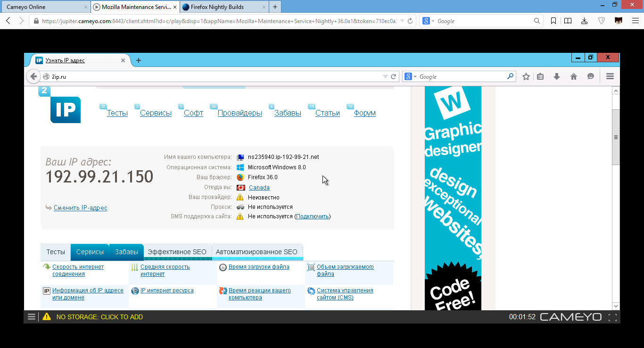Image resolution: width=644 pixels, height=348 pixels.
Task: Open the Тесты top menu link
Action: (x=117, y=113)
